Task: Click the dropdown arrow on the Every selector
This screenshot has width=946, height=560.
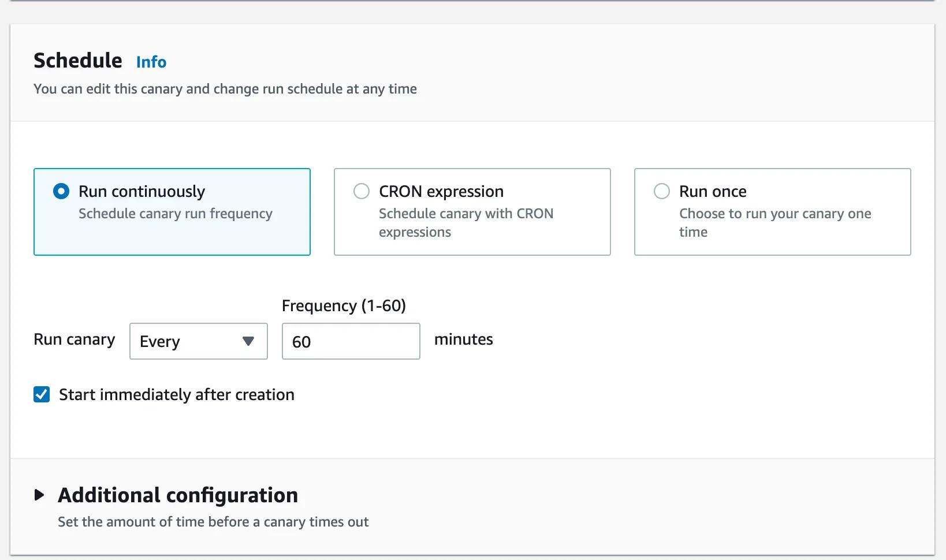Action: [248, 341]
